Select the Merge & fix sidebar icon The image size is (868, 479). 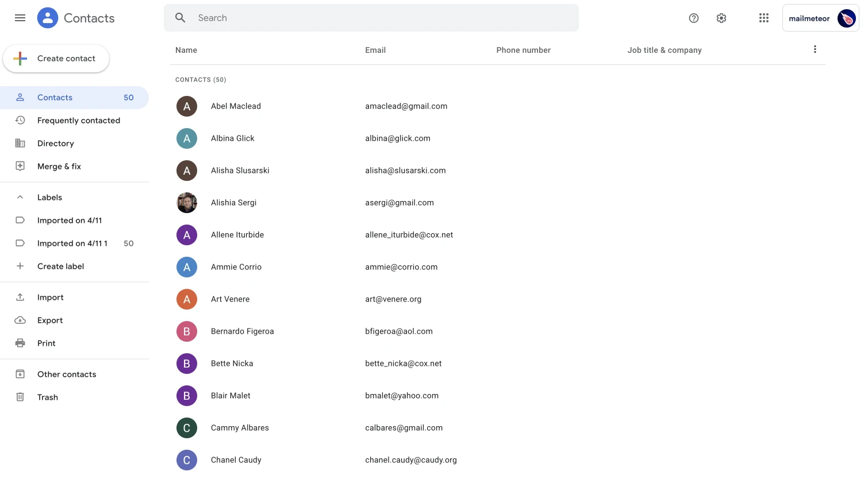[20, 166]
